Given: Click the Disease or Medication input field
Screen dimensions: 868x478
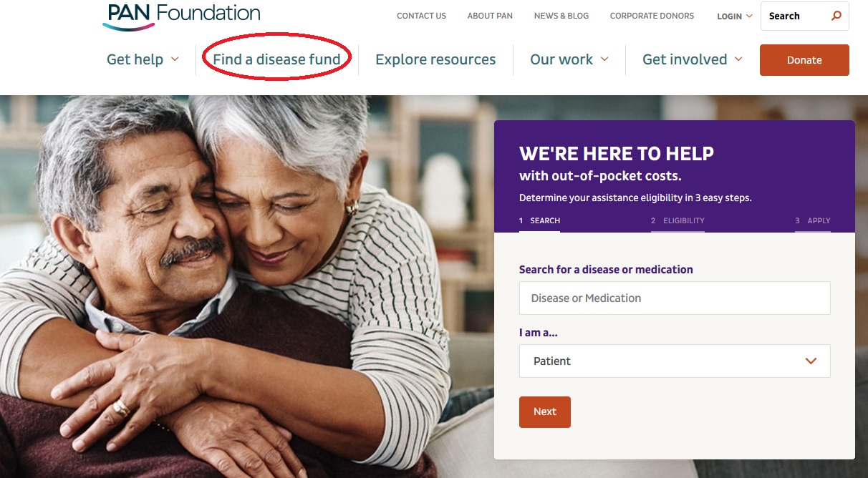Looking at the screenshot, I should (x=675, y=298).
